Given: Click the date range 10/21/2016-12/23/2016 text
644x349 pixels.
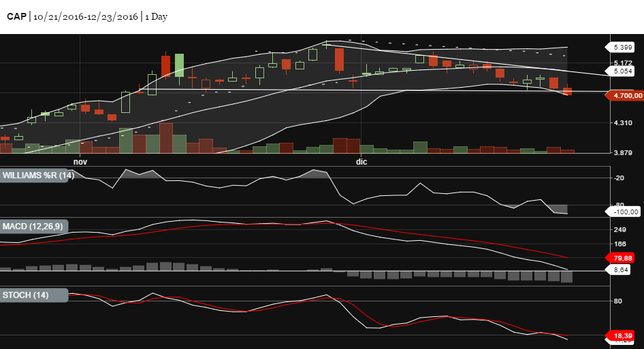Looking at the screenshot, I should (x=85, y=17).
